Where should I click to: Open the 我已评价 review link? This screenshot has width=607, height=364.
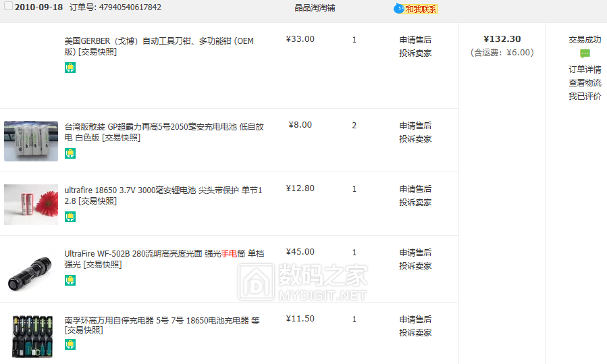tap(585, 96)
